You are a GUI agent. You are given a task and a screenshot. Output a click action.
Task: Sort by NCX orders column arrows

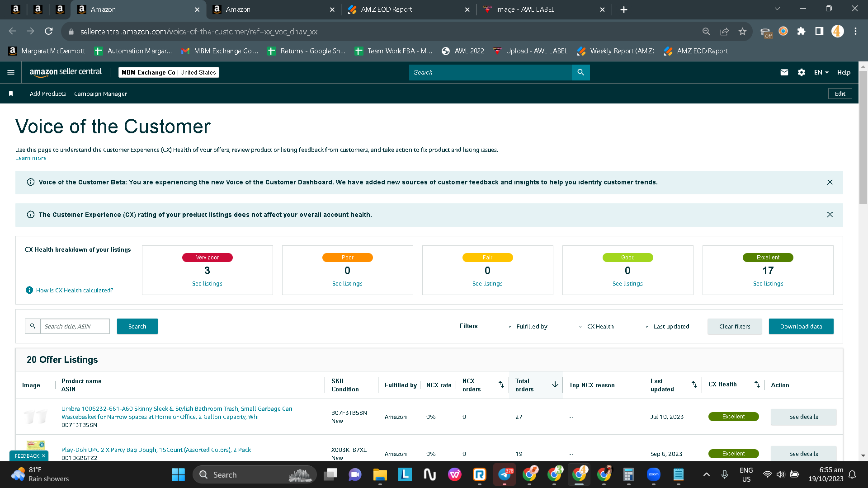501,385
